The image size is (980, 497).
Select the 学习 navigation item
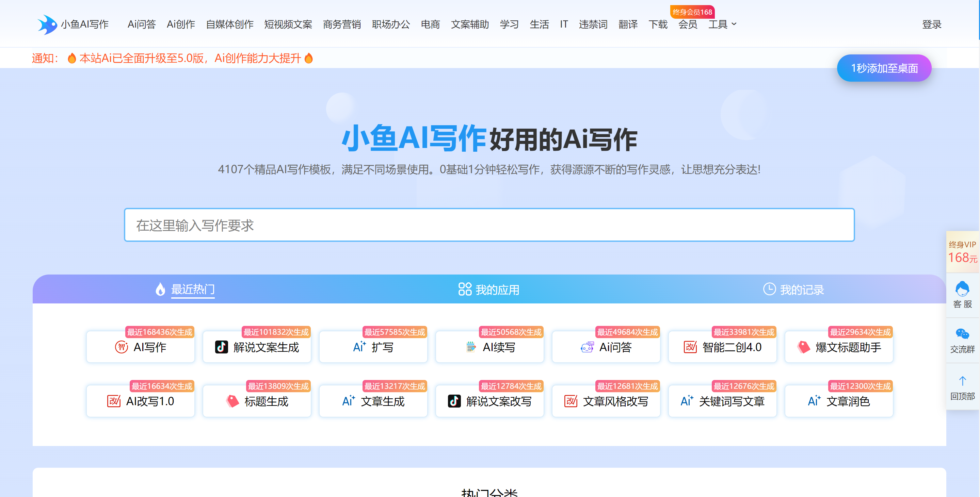coord(509,24)
